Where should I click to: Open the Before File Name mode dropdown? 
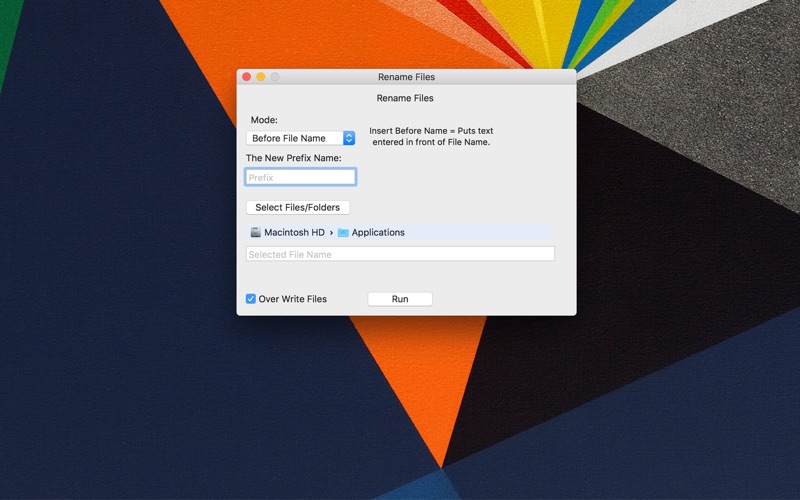click(x=301, y=138)
